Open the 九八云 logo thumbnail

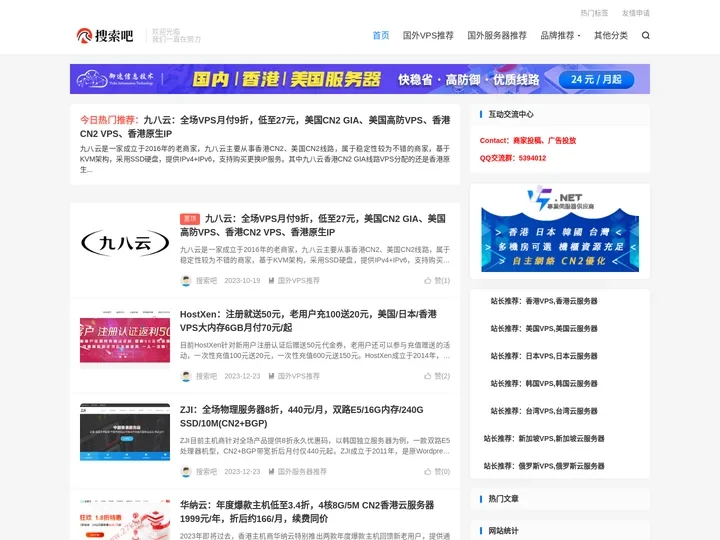coord(125,242)
